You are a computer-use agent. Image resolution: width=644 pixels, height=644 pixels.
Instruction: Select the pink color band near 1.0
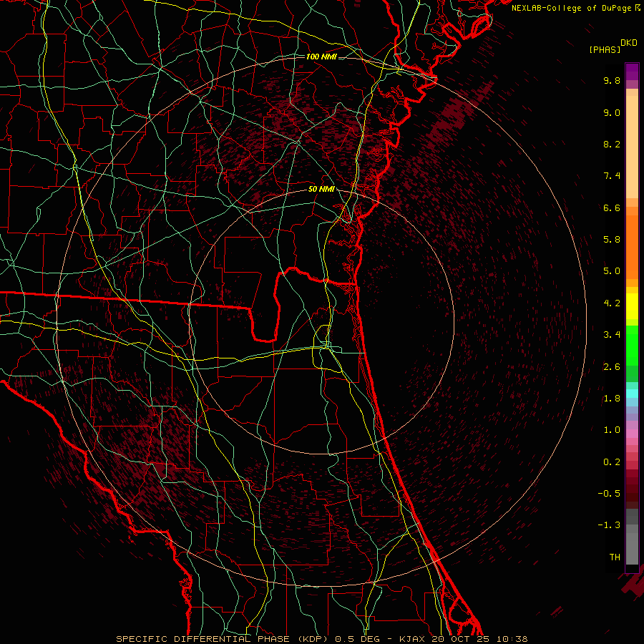[x=632, y=430]
